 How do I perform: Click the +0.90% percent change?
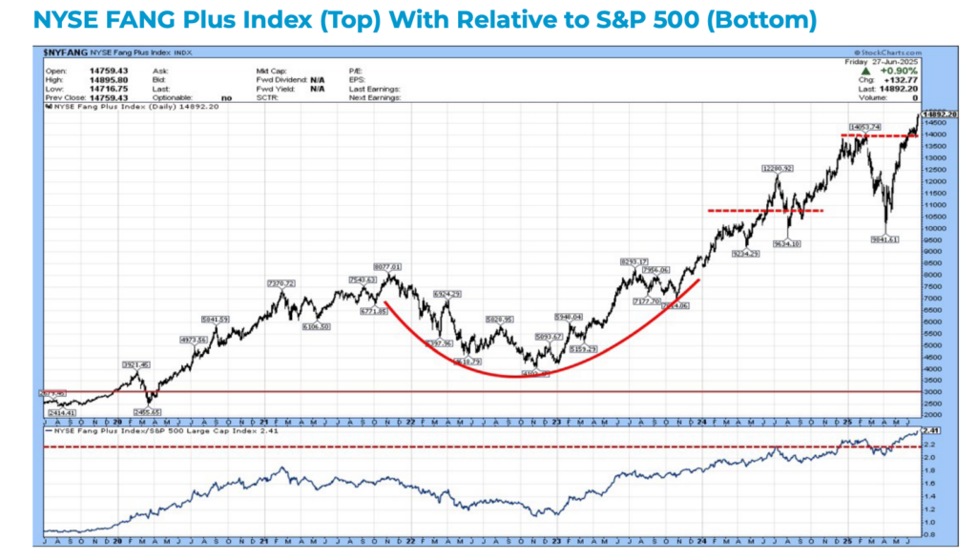899,71
